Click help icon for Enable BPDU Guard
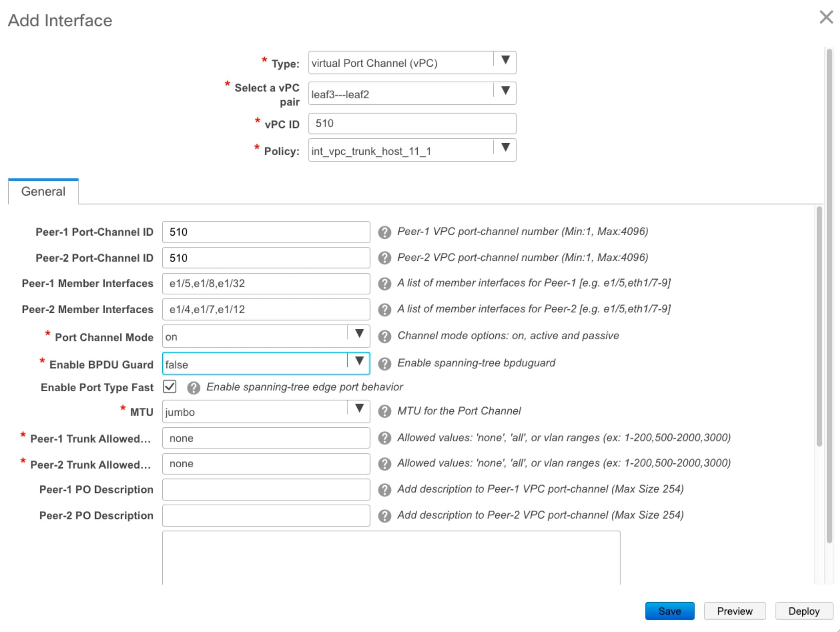The height and width of the screenshot is (632, 840). coord(384,364)
